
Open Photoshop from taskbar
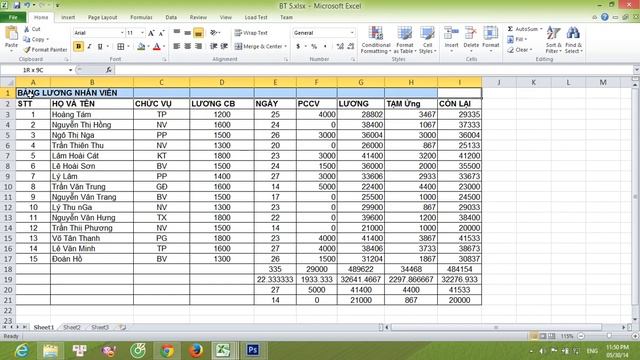(x=253, y=350)
